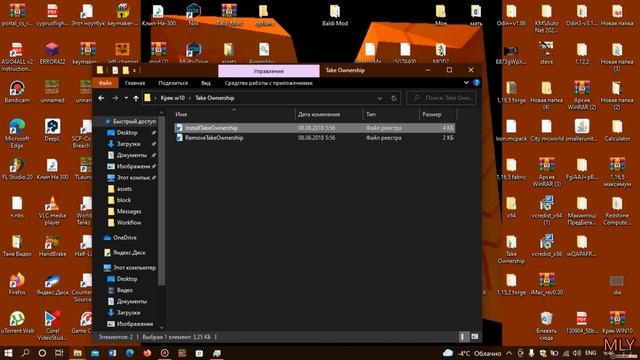640x360 pixels.
Task: Open recent locations dropdown arrow
Action: (126, 98)
